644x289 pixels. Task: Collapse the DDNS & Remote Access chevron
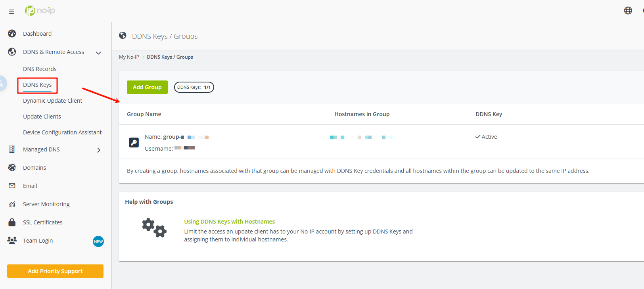click(x=98, y=53)
